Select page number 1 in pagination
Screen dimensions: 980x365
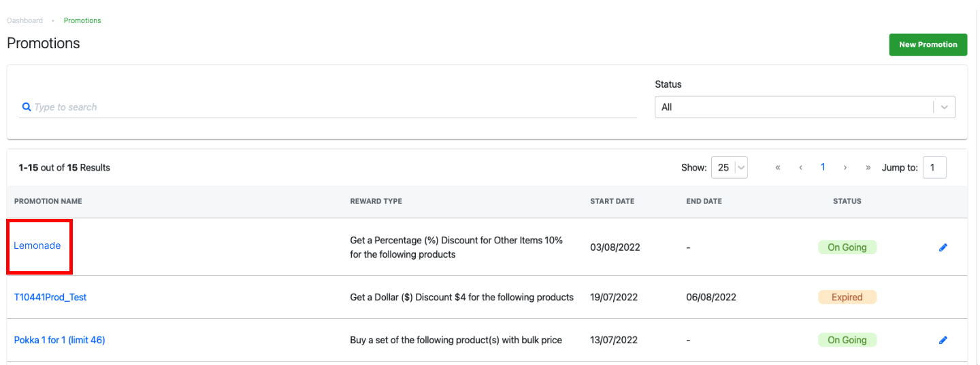tap(823, 167)
